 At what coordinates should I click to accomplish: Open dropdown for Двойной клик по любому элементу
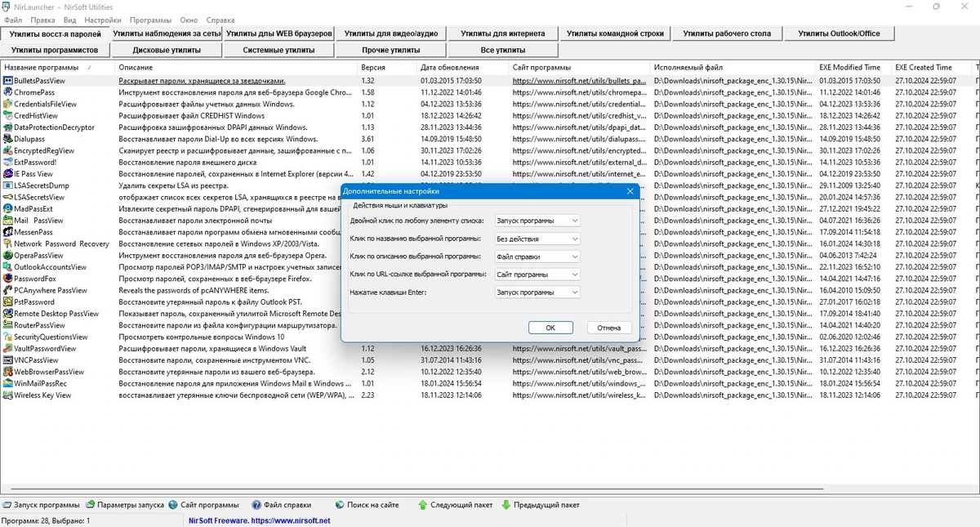click(x=537, y=221)
